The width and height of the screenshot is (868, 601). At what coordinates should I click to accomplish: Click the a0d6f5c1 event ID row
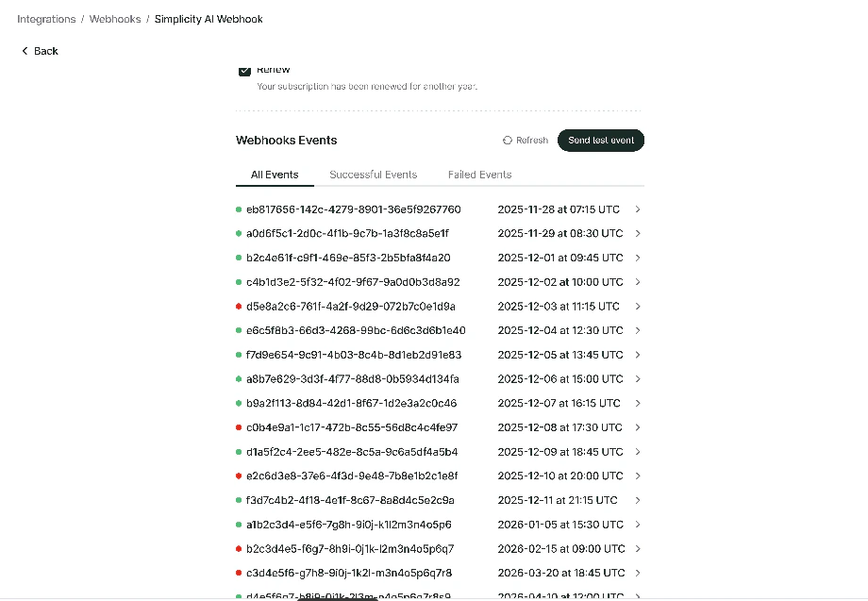tap(351, 233)
